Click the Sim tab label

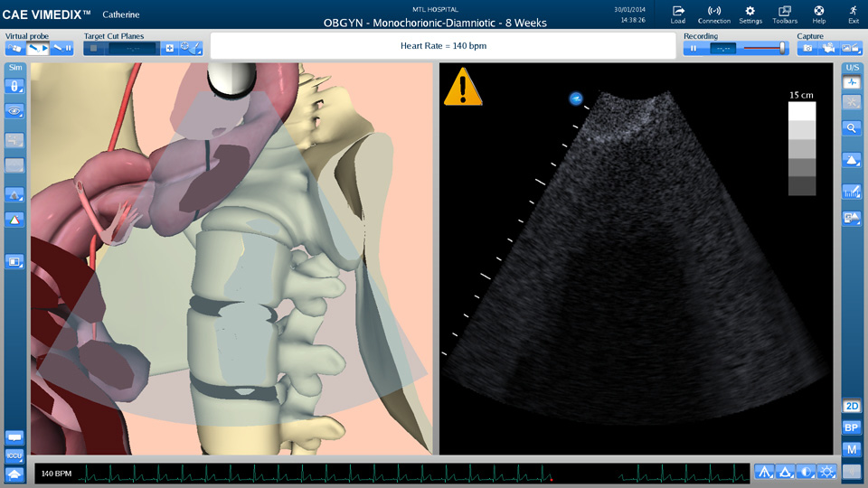click(x=15, y=68)
